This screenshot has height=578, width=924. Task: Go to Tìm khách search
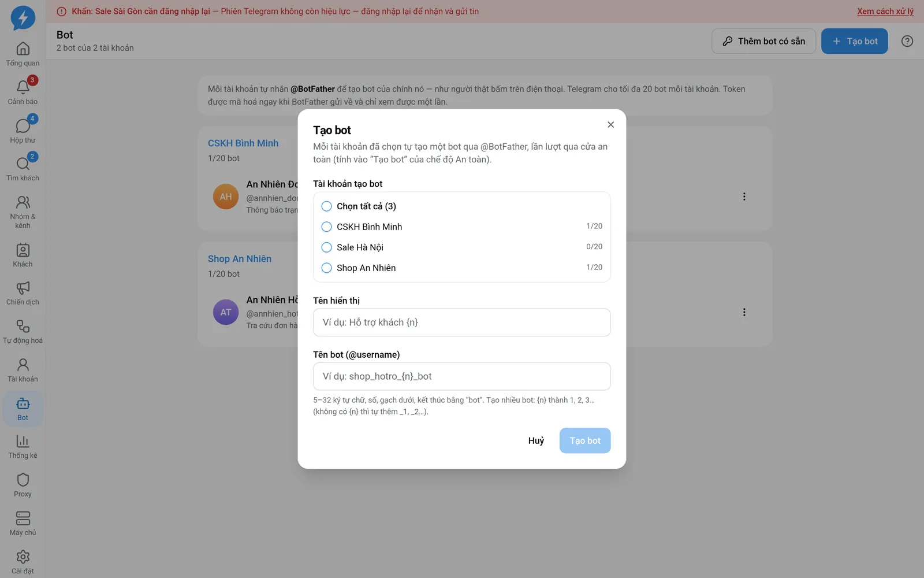23,169
